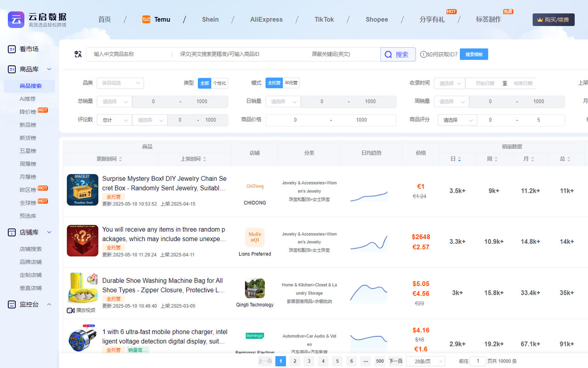Sort by total sales (总) arrow icon

coord(569,159)
